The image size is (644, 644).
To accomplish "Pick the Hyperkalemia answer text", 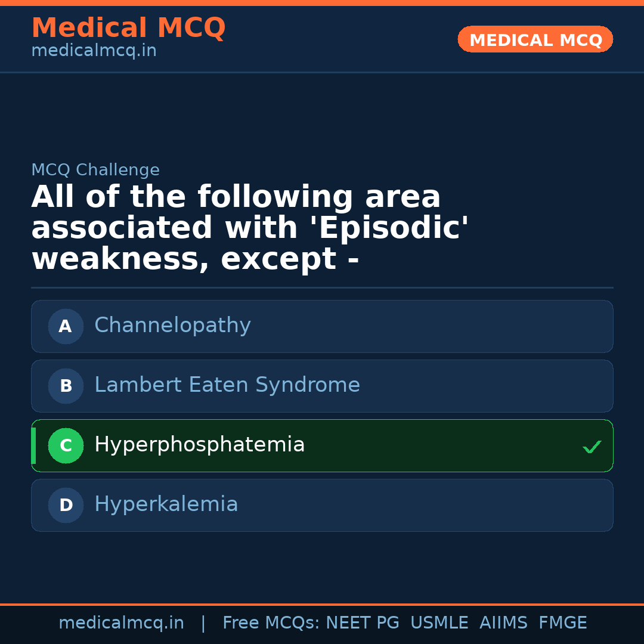I will click(x=166, y=504).
